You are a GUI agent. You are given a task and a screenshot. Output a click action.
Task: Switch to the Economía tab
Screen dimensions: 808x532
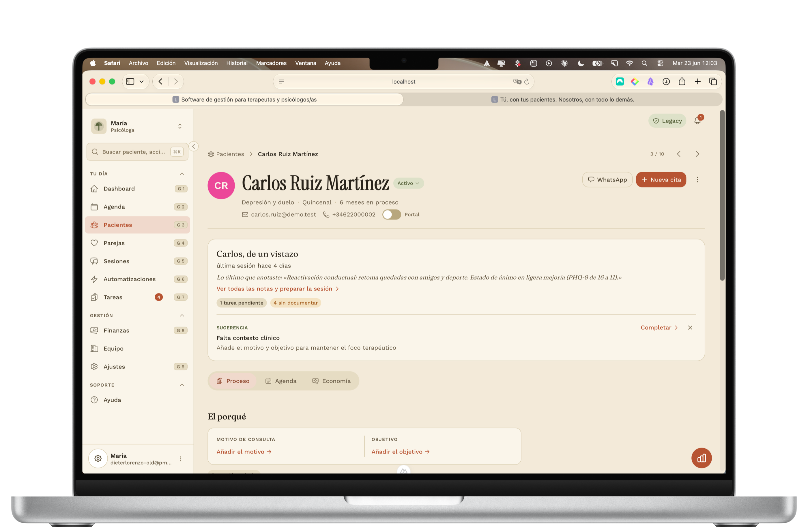click(331, 381)
